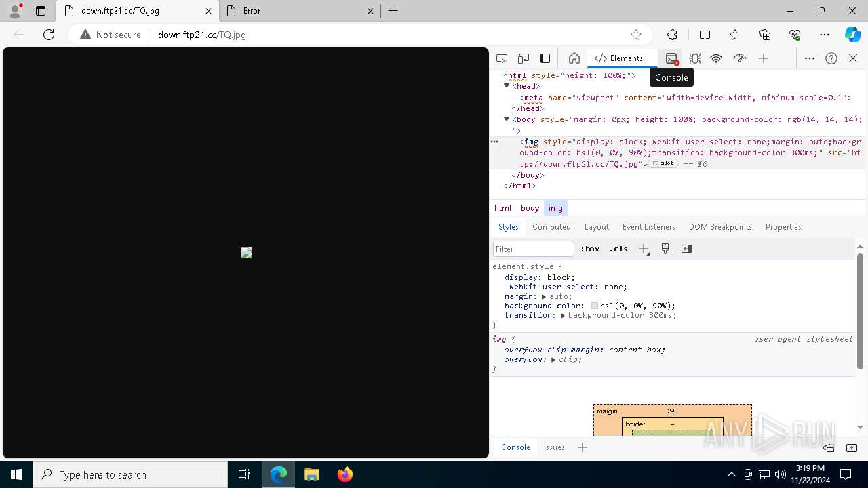868x488 pixels.
Task: Expand the transition shorthand property
Action: tap(563, 315)
